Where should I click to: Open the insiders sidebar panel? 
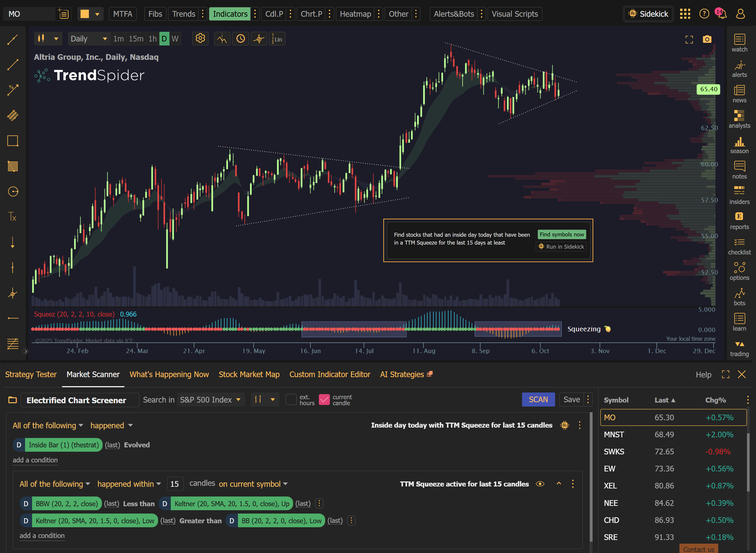coord(739,195)
